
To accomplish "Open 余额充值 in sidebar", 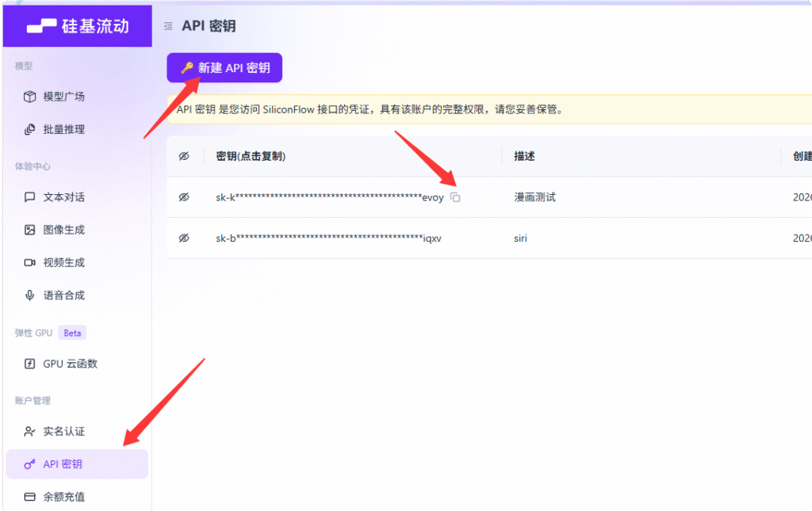I will 77,497.
